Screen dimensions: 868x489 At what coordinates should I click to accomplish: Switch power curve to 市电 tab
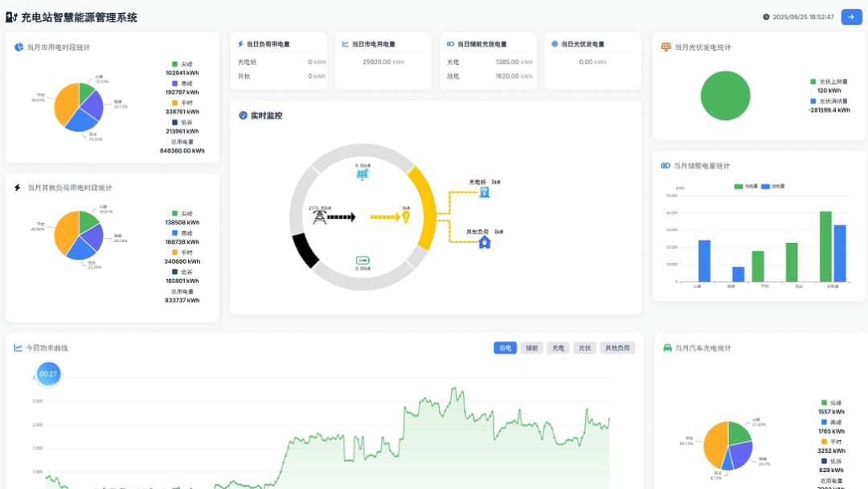tap(505, 348)
